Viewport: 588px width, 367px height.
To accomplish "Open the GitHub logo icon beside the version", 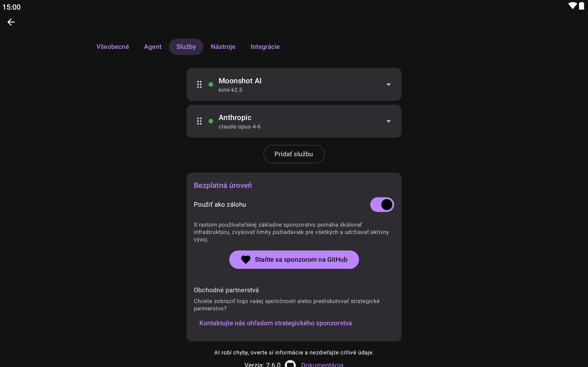I will click(x=290, y=364).
